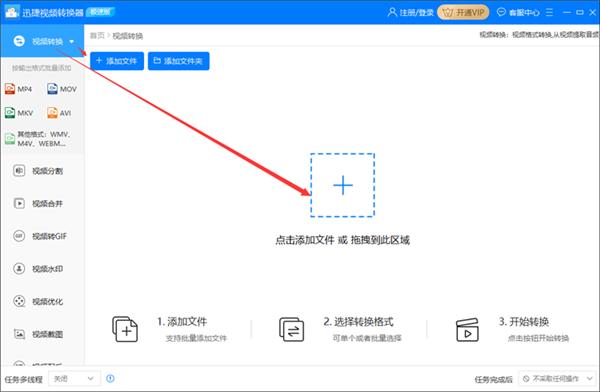This screenshot has height=392, width=600.
Task: Click the 视频转换 breadcrumb text
Action: point(128,36)
